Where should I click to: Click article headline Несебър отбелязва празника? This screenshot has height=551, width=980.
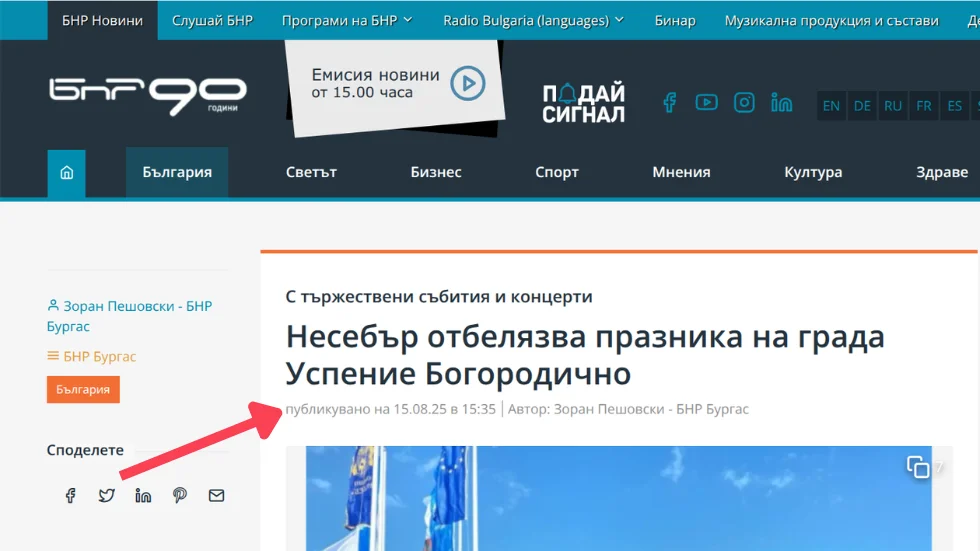tap(585, 355)
